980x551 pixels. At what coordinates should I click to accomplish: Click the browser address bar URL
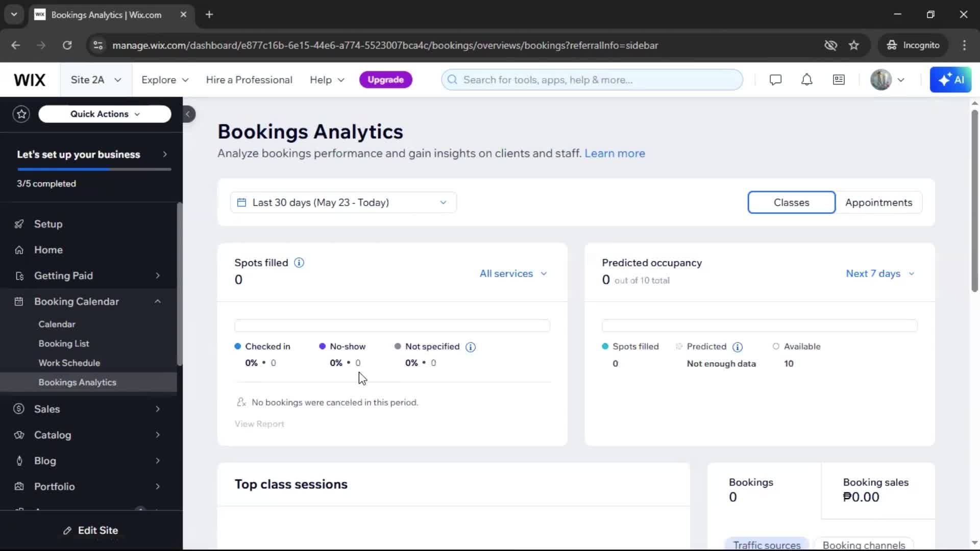point(385,45)
